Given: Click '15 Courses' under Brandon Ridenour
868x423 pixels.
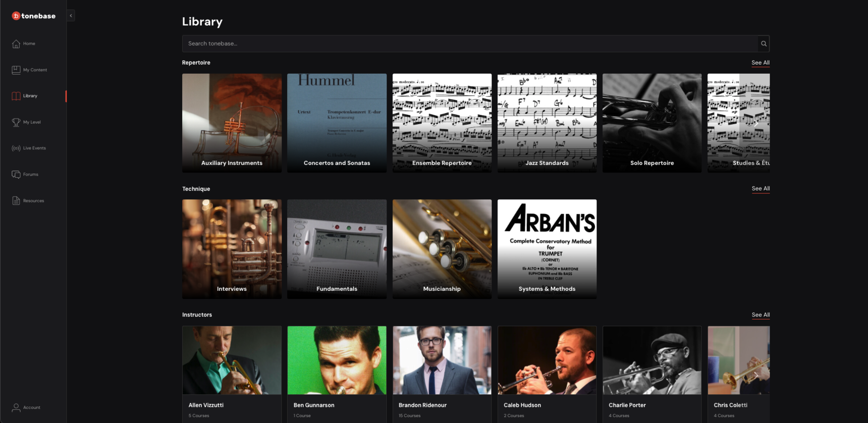Looking at the screenshot, I should [410, 416].
